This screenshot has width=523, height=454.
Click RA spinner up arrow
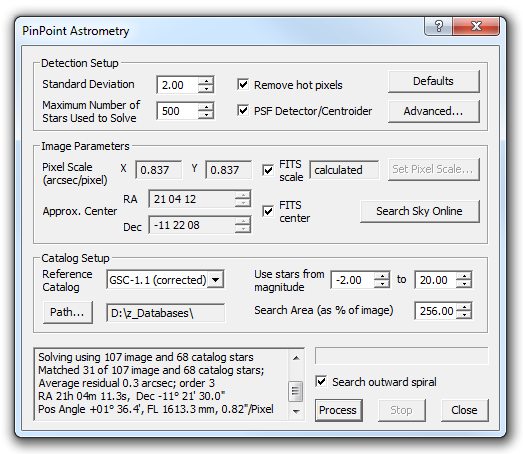pyautogui.click(x=242, y=195)
